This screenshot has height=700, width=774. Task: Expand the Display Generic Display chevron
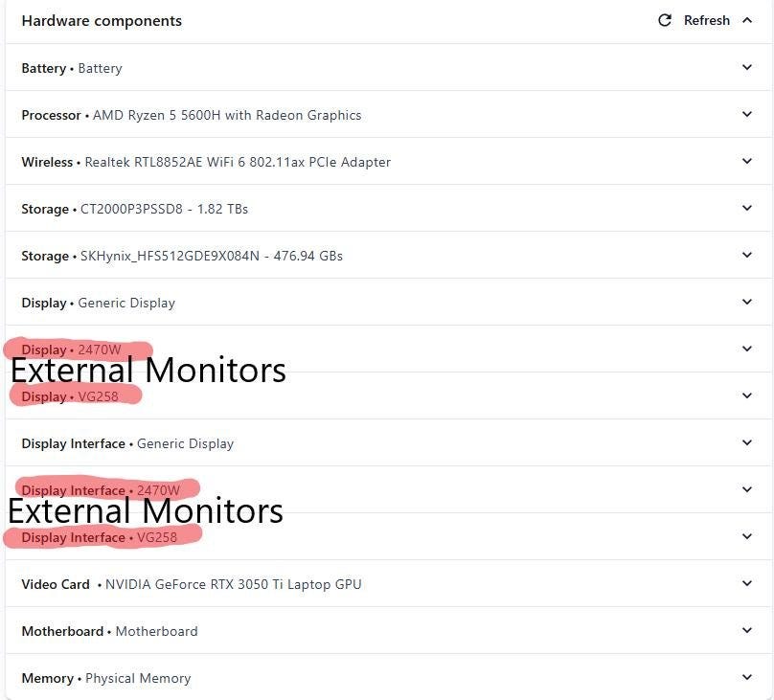[x=747, y=303]
